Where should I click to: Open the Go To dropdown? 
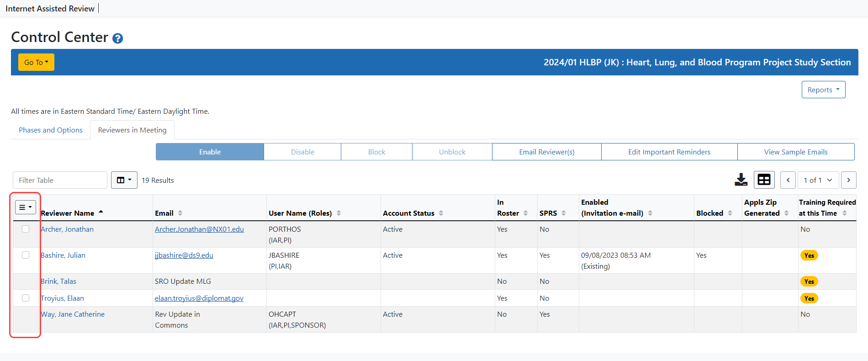(x=36, y=62)
